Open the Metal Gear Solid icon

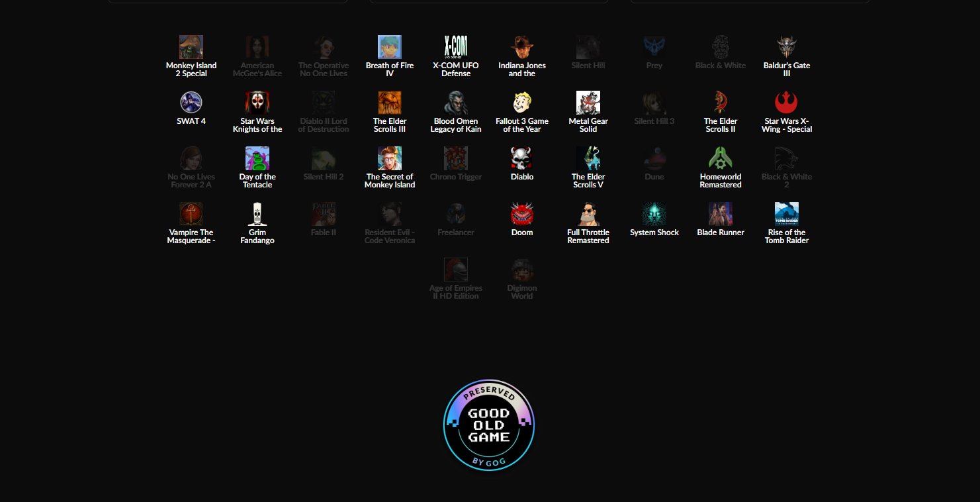pos(588,103)
